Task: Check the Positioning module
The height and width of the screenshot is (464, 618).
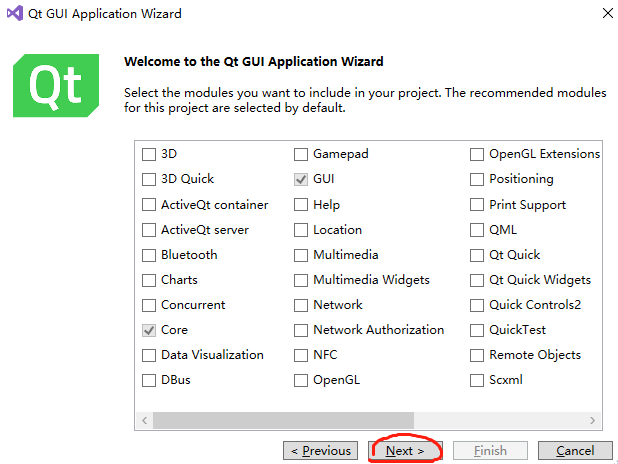Action: [x=477, y=179]
